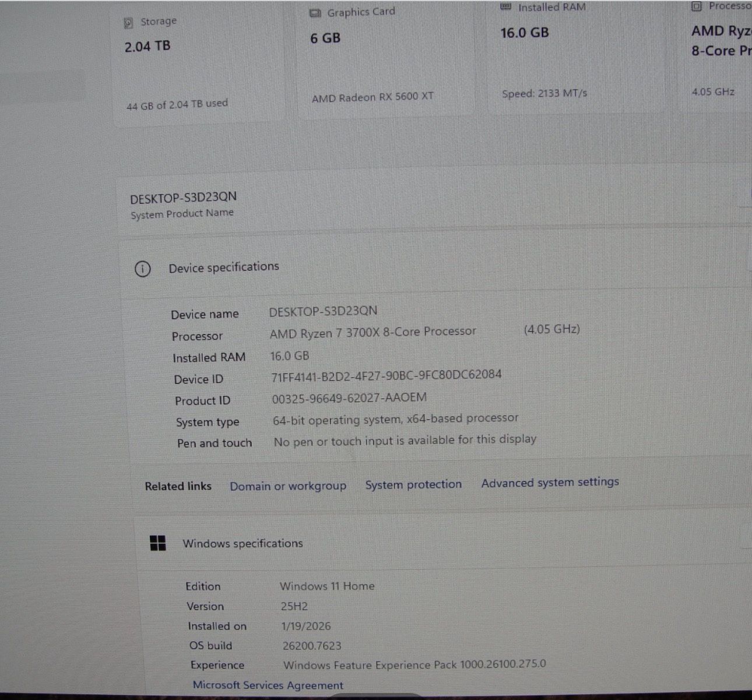Screen dimensions: 752x700
Task: Click the storage usage indicator showing 44 GB used
Action: pyautogui.click(x=177, y=104)
